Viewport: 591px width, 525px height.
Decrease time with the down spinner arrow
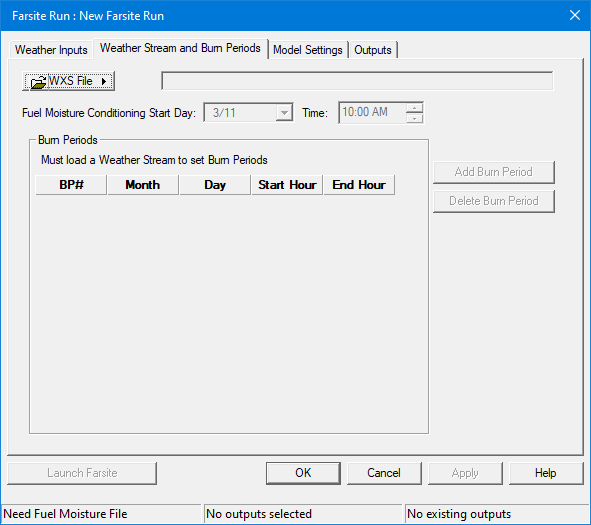pyautogui.click(x=415, y=118)
